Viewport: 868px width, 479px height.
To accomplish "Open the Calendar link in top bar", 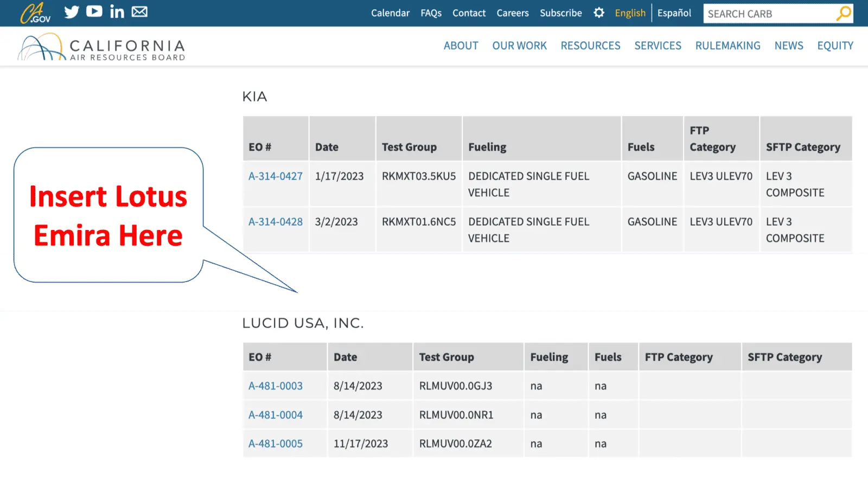I will tap(390, 13).
